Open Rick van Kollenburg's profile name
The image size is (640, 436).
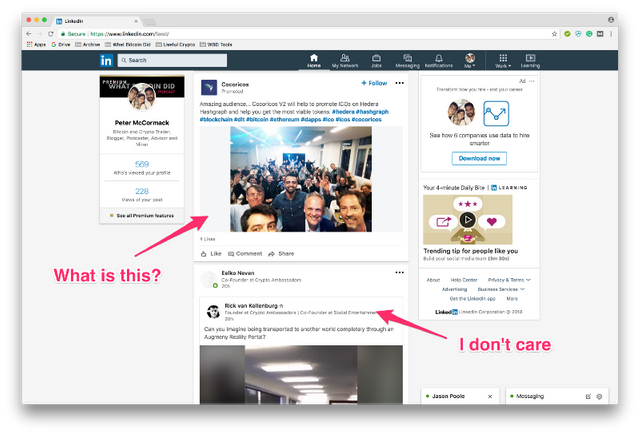(251, 305)
